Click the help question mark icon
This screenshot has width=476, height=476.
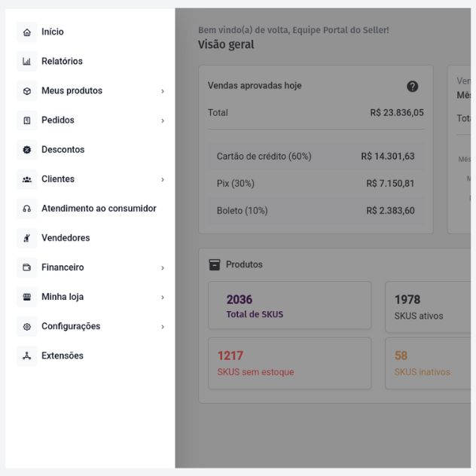pyautogui.click(x=412, y=87)
